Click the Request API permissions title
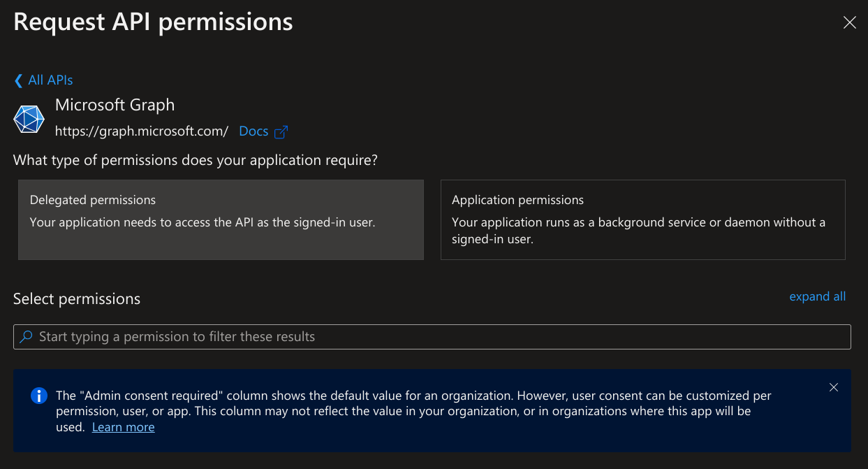This screenshot has height=469, width=868. click(x=153, y=22)
